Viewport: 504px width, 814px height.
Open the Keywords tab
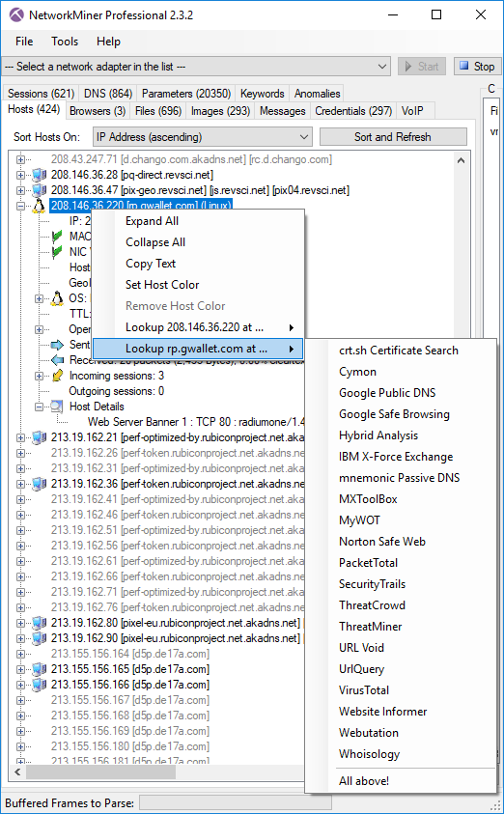(262, 94)
